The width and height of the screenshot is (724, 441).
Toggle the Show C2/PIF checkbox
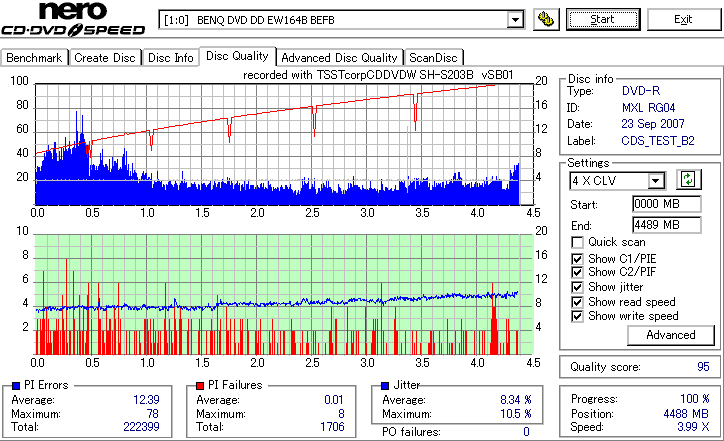(x=577, y=272)
